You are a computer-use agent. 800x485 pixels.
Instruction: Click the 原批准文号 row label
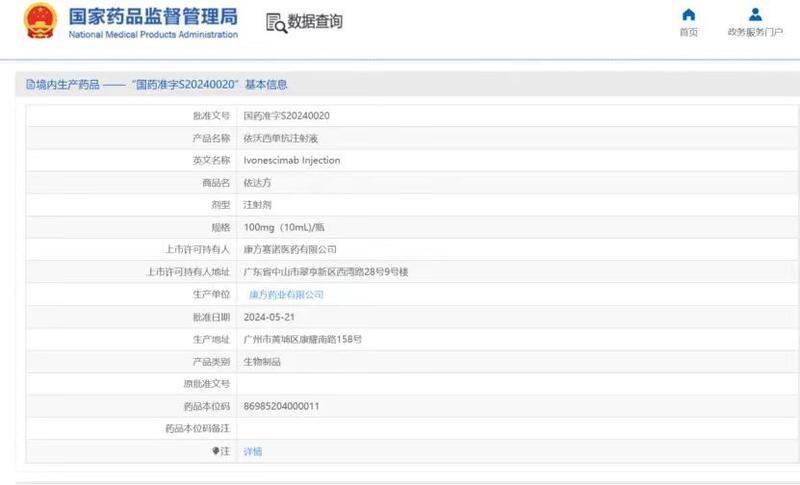[x=207, y=384]
